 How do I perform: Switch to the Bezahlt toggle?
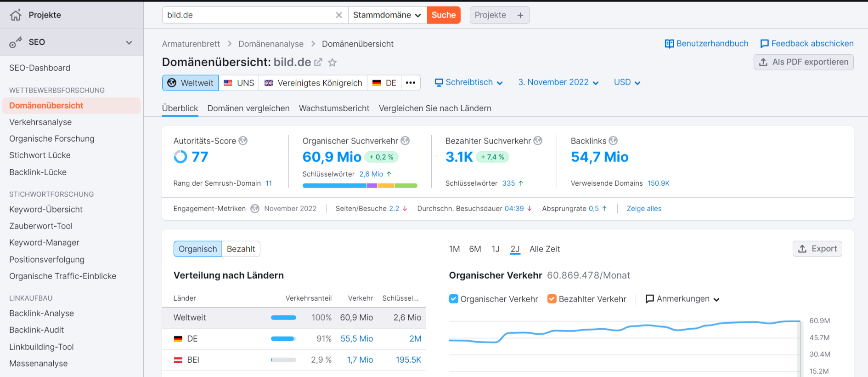pos(241,249)
